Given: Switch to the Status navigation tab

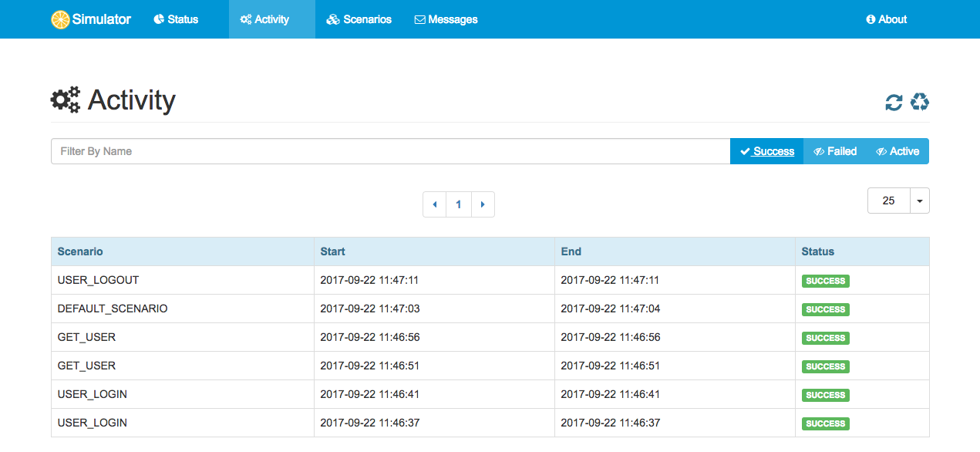Looking at the screenshot, I should point(176,19).
